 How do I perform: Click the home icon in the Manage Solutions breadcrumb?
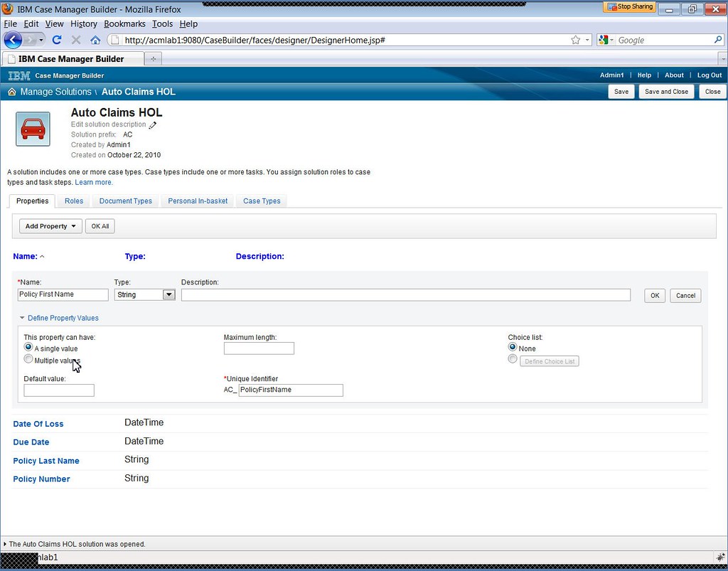(x=11, y=92)
